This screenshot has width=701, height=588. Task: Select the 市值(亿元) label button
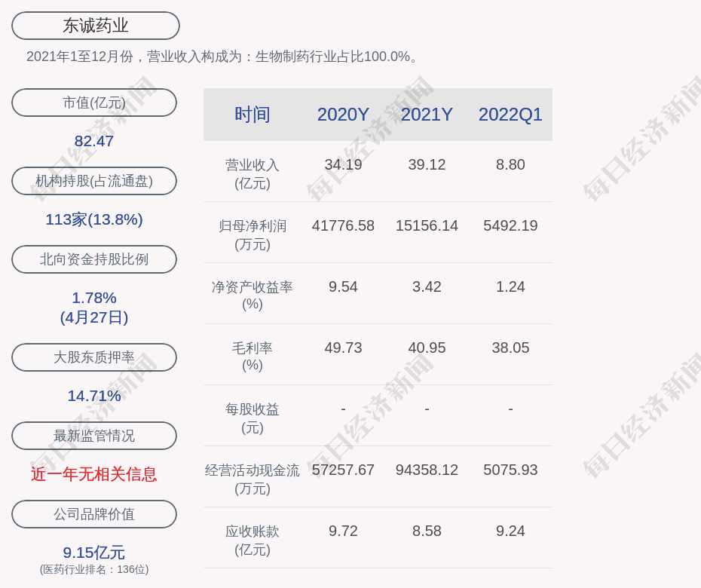click(x=94, y=103)
